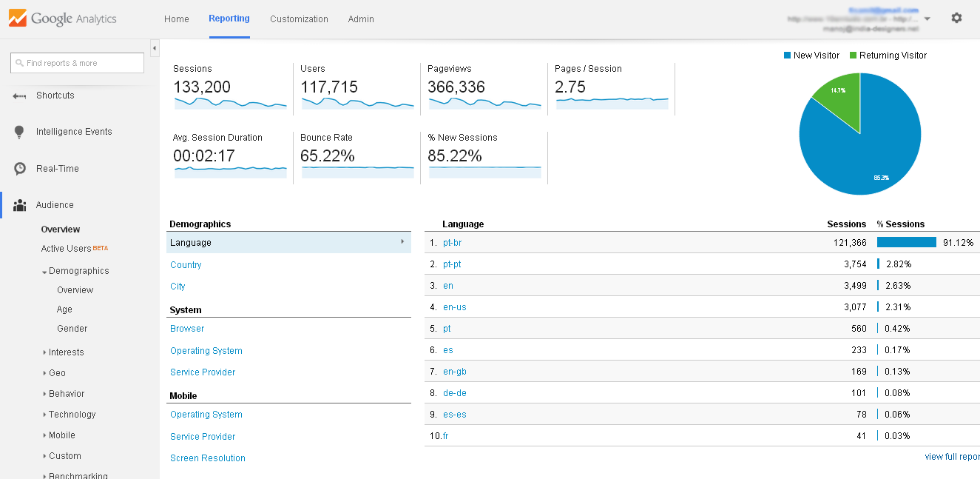This screenshot has height=479, width=980.
Task: Open the account selector dropdown arrow
Action: [927, 19]
